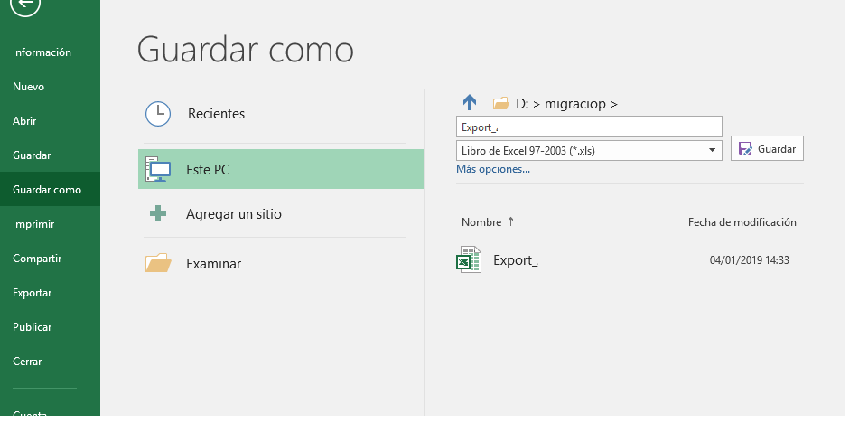Open the Más opciones... link
The width and height of the screenshot is (868, 442).
493,169
